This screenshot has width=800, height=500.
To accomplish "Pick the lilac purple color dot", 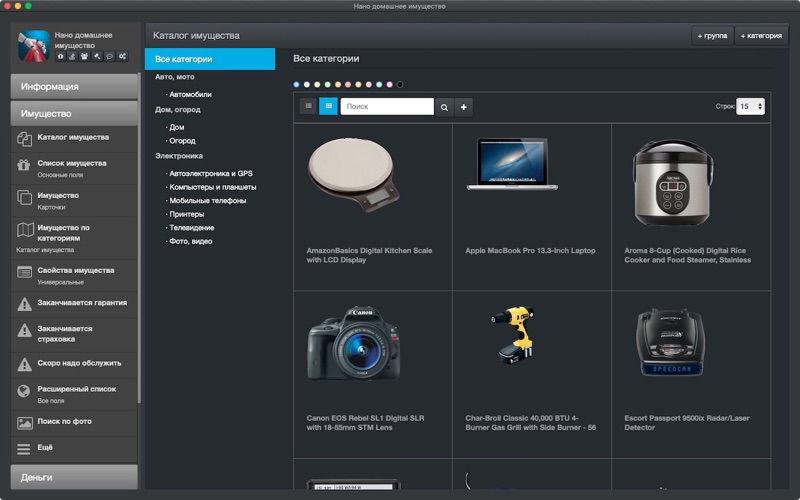I will [x=389, y=85].
